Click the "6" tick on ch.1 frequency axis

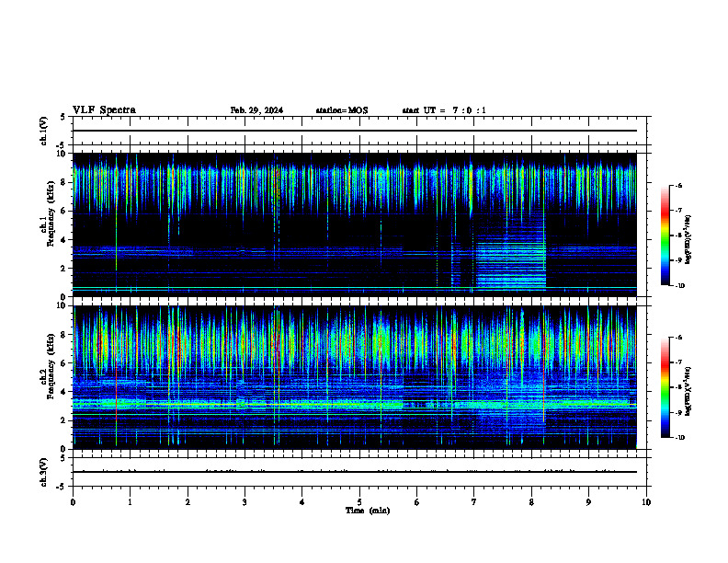(x=63, y=211)
